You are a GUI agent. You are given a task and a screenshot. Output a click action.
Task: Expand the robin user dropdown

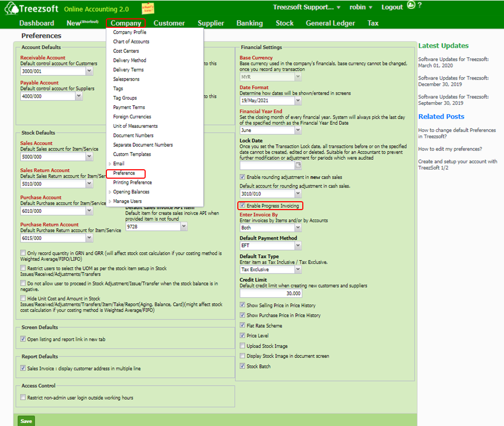click(370, 7)
